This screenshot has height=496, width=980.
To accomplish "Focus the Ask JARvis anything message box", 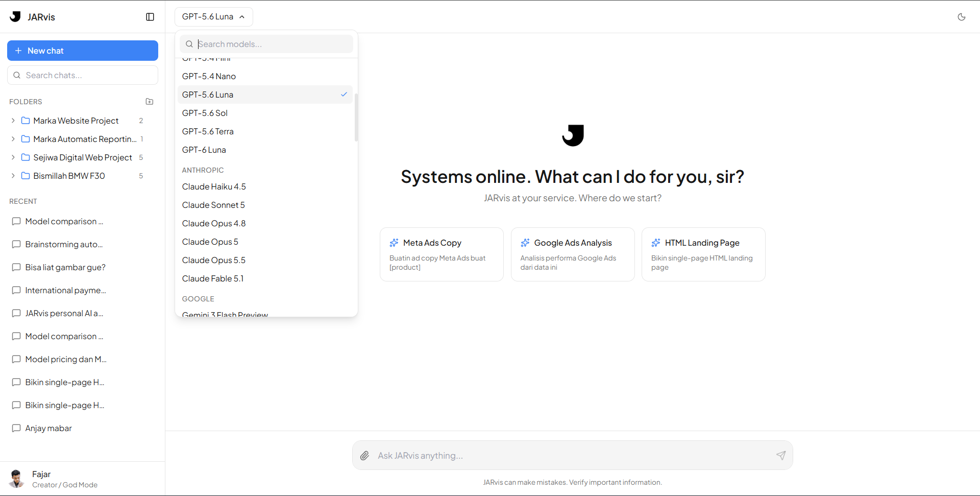I will click(573, 456).
